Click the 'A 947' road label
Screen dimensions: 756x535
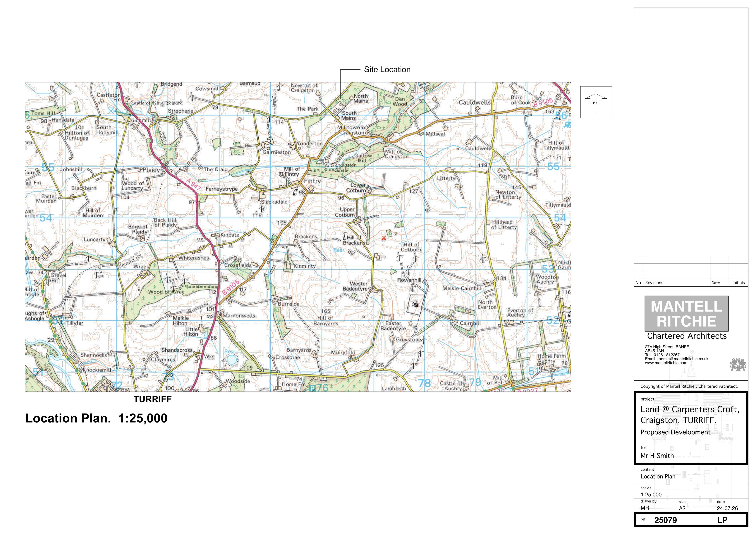coord(193,184)
